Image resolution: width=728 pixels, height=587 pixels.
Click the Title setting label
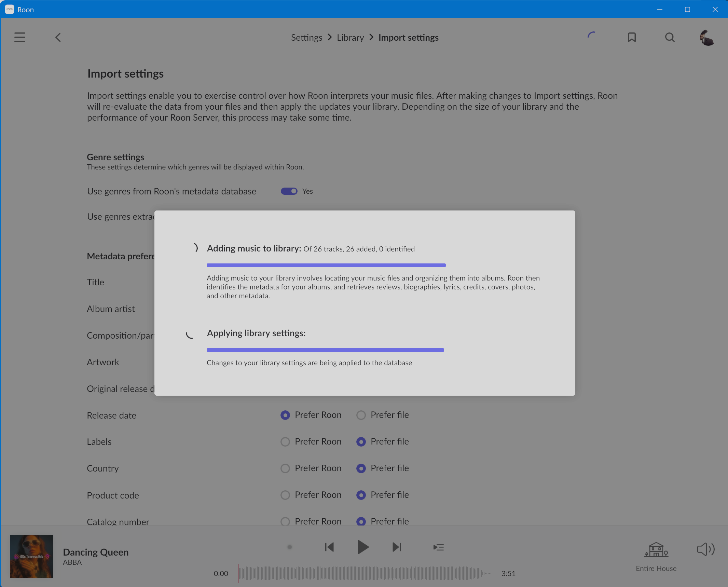[x=95, y=282]
